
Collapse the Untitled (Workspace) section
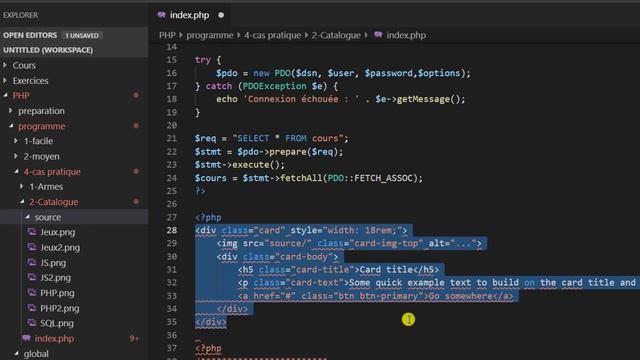[x=48, y=50]
